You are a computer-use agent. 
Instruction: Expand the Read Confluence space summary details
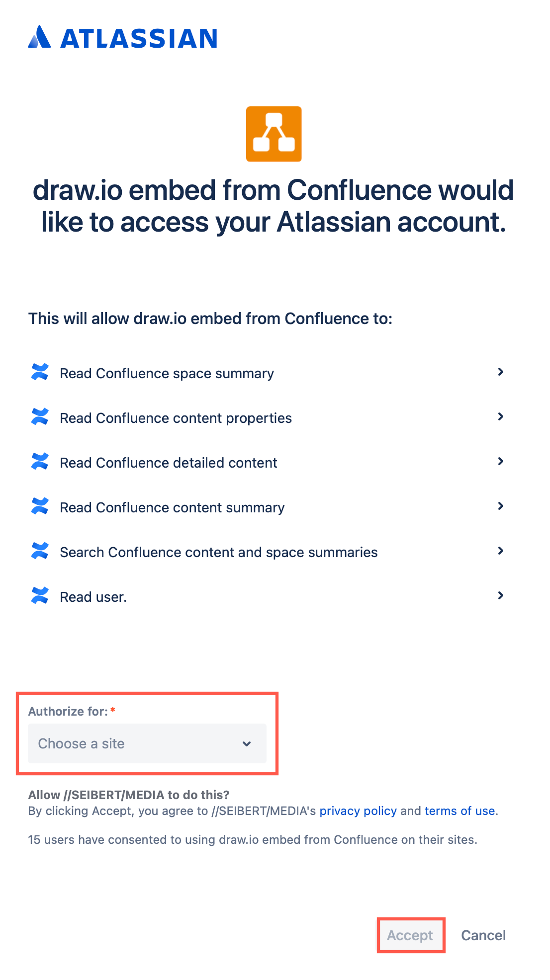(x=500, y=372)
